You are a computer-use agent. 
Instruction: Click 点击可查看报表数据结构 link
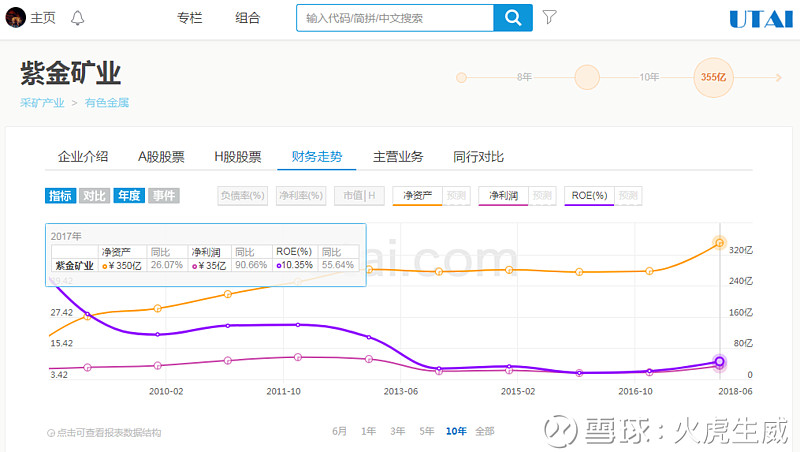click(x=109, y=433)
